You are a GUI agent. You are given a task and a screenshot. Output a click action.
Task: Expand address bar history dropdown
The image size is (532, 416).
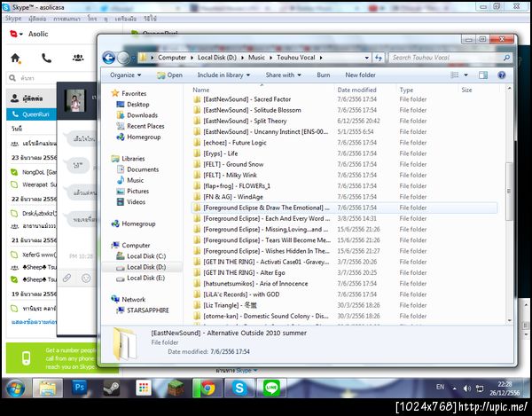coord(366,58)
